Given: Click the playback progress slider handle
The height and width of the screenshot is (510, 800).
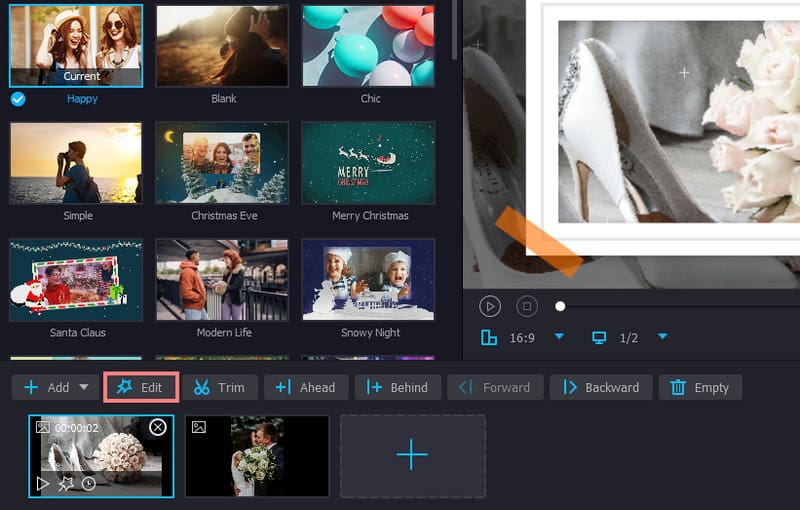Looking at the screenshot, I should tap(560, 306).
